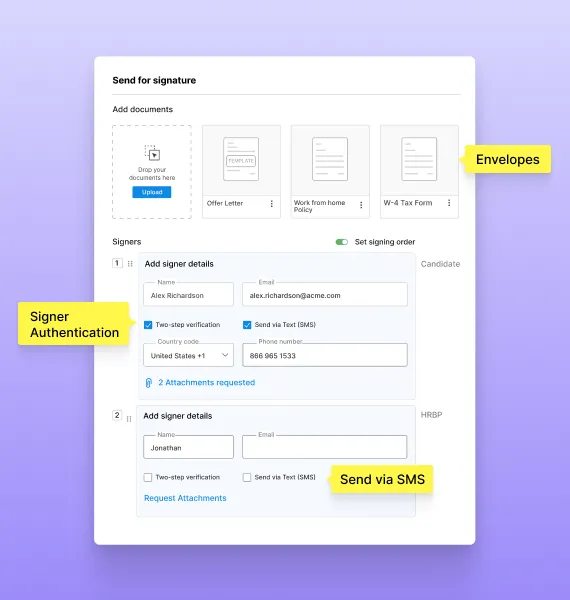Click the paperclip attachment icon
570x600 pixels.
click(149, 383)
